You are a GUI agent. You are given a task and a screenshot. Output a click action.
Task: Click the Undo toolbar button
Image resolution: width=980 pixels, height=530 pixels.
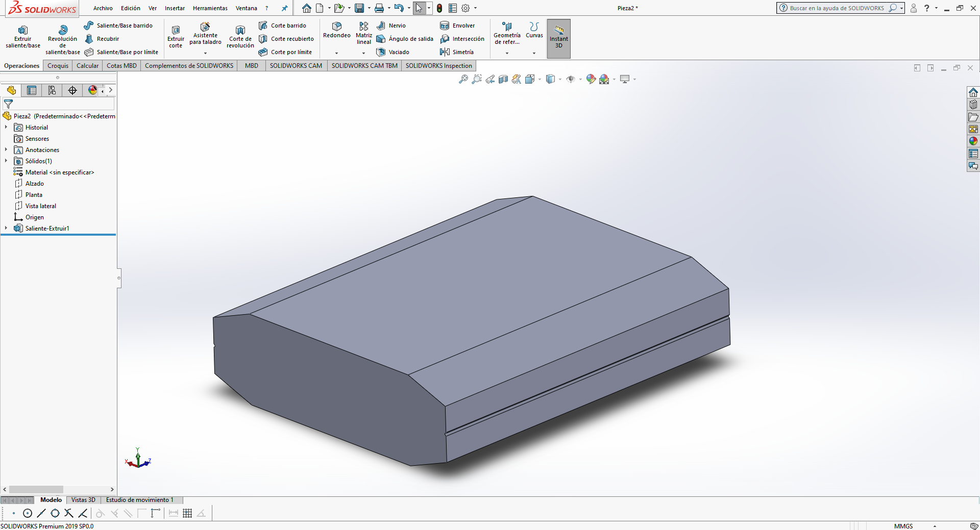pos(399,8)
